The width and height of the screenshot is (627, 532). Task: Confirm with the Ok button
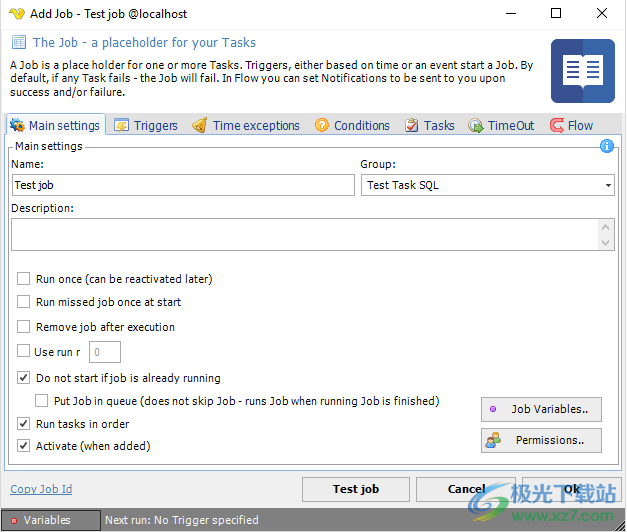[572, 489]
